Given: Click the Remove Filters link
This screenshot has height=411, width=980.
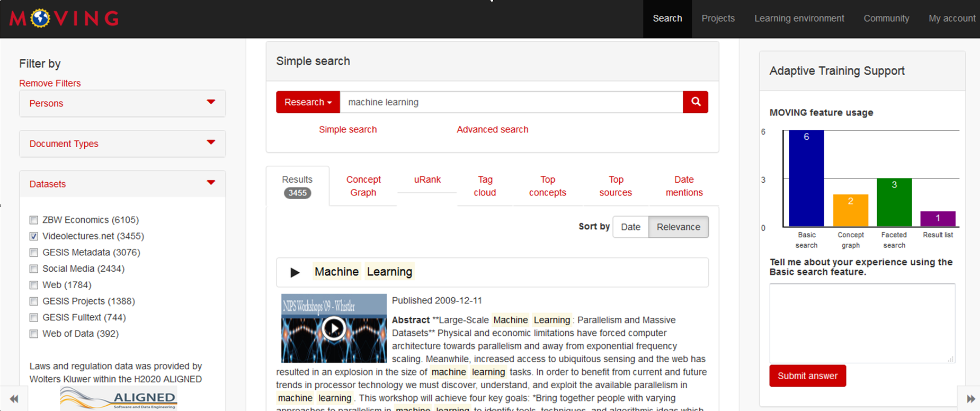Looking at the screenshot, I should tap(50, 83).
